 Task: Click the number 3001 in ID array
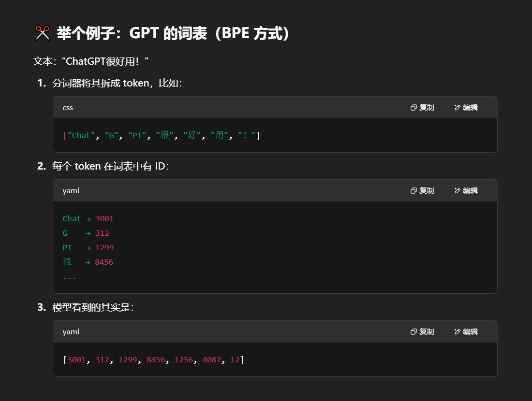click(77, 359)
